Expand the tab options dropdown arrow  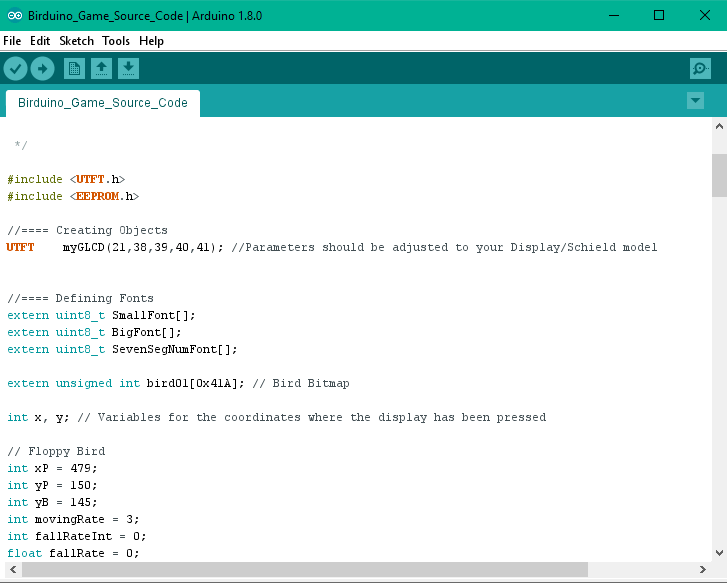pos(695,101)
